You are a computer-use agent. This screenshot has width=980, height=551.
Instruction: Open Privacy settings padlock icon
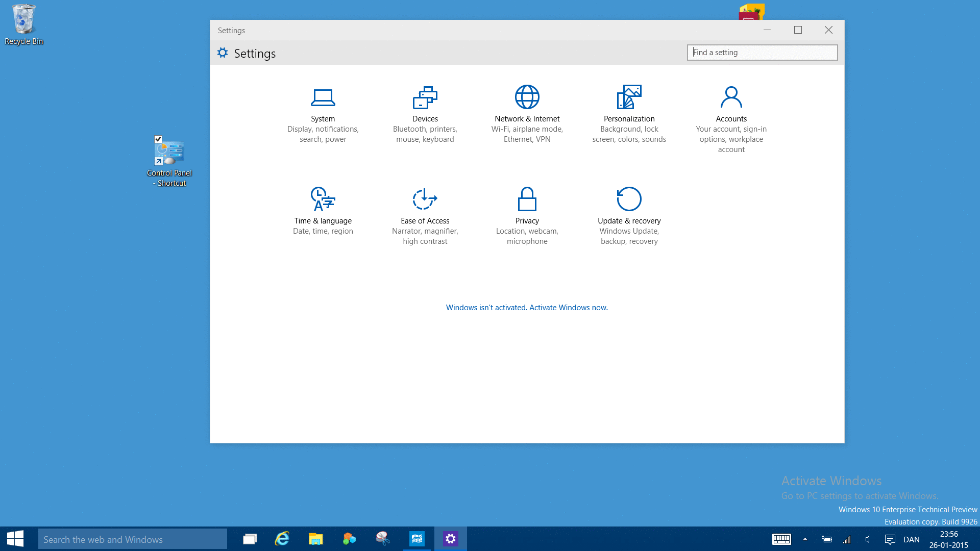[x=527, y=199]
